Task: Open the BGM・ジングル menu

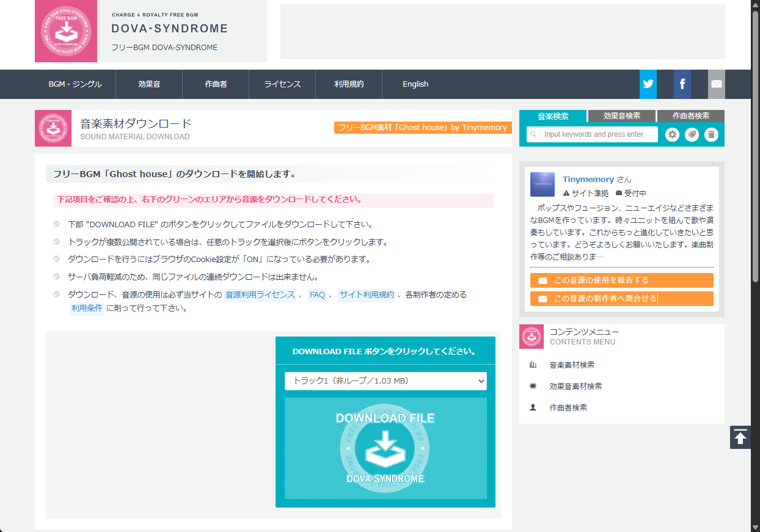Action: pyautogui.click(x=75, y=84)
